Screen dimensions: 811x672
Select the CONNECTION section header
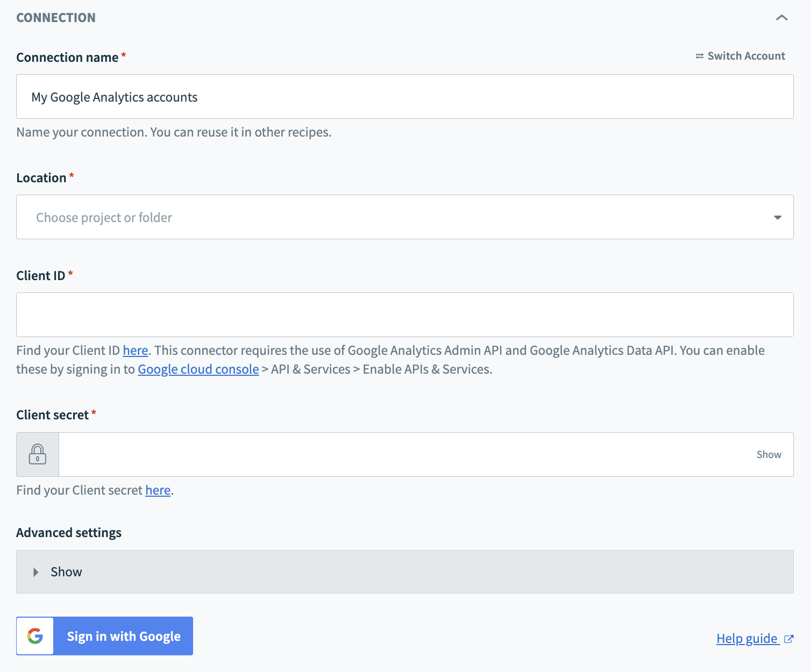coord(55,17)
